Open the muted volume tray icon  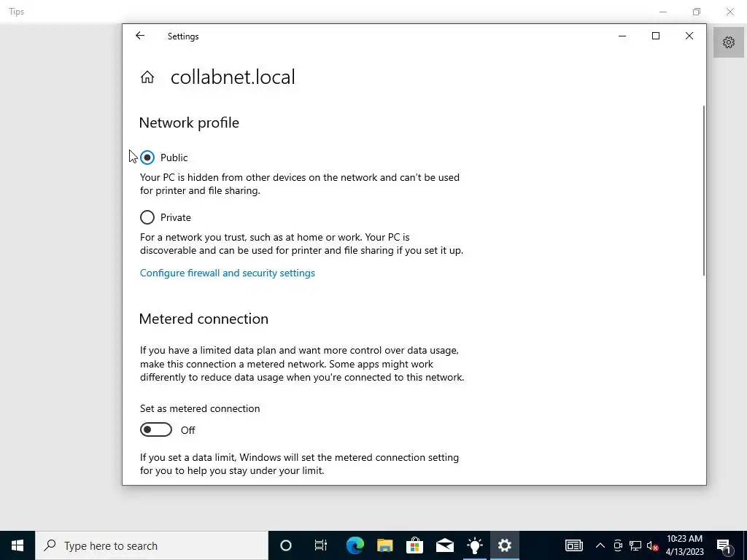click(652, 545)
